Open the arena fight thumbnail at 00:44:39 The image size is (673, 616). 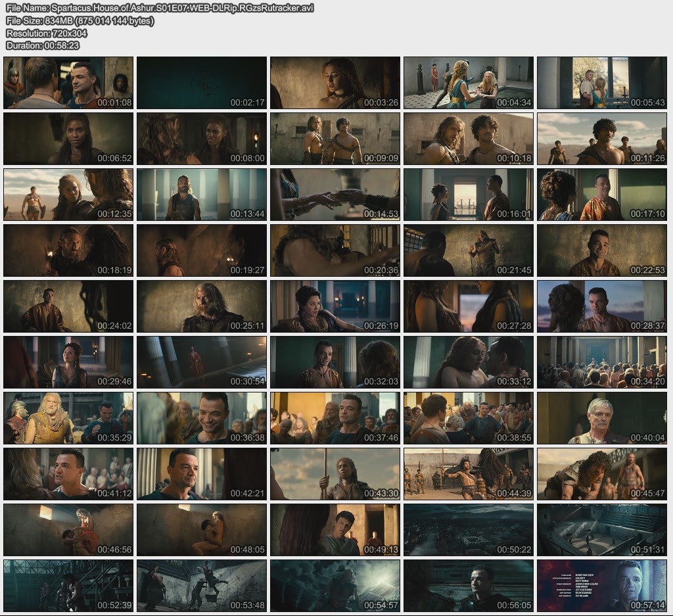[469, 474]
